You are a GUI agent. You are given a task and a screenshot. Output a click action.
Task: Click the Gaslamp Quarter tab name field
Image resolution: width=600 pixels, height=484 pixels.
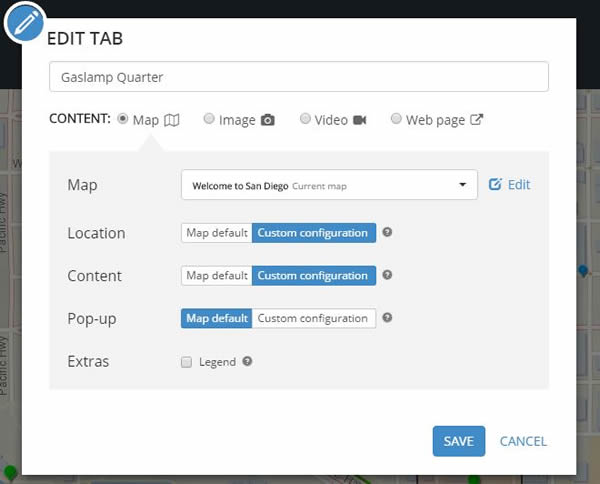click(x=298, y=77)
